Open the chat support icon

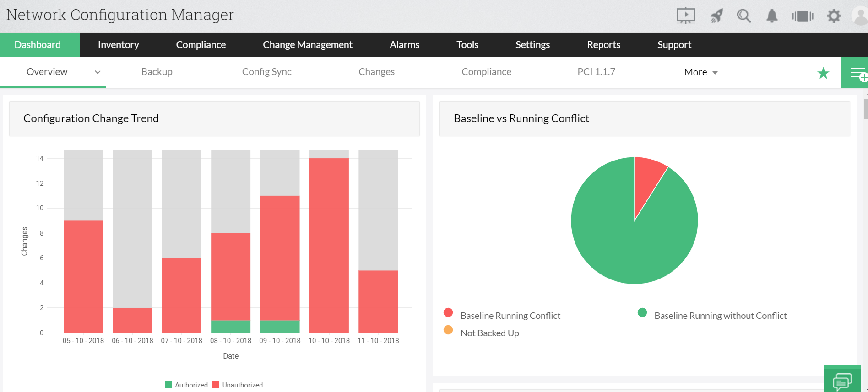click(x=842, y=381)
